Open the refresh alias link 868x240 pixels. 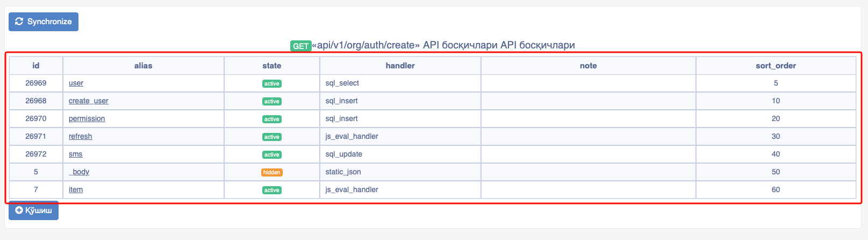point(81,136)
